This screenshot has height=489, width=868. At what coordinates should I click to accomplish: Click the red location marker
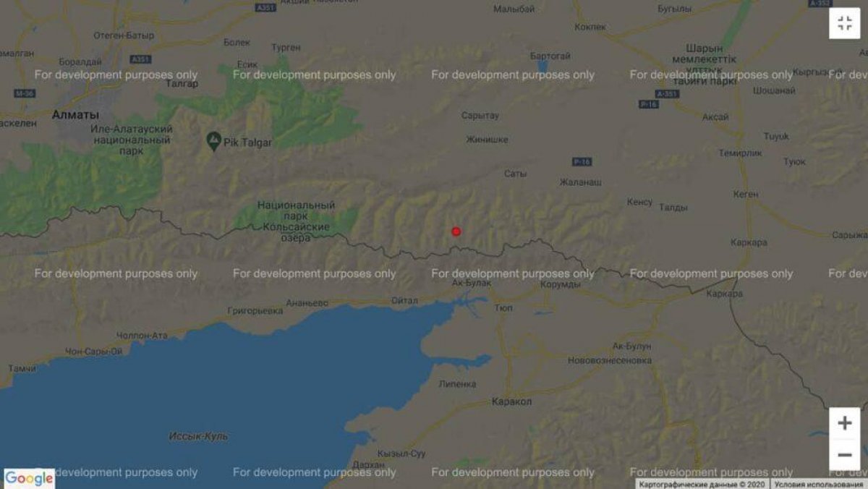click(456, 231)
